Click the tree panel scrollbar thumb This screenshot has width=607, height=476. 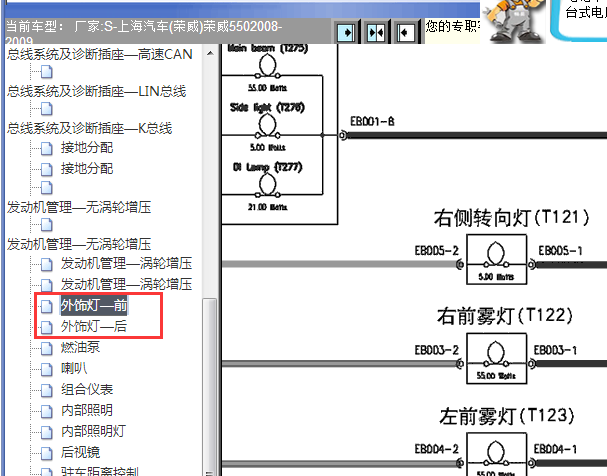210,385
